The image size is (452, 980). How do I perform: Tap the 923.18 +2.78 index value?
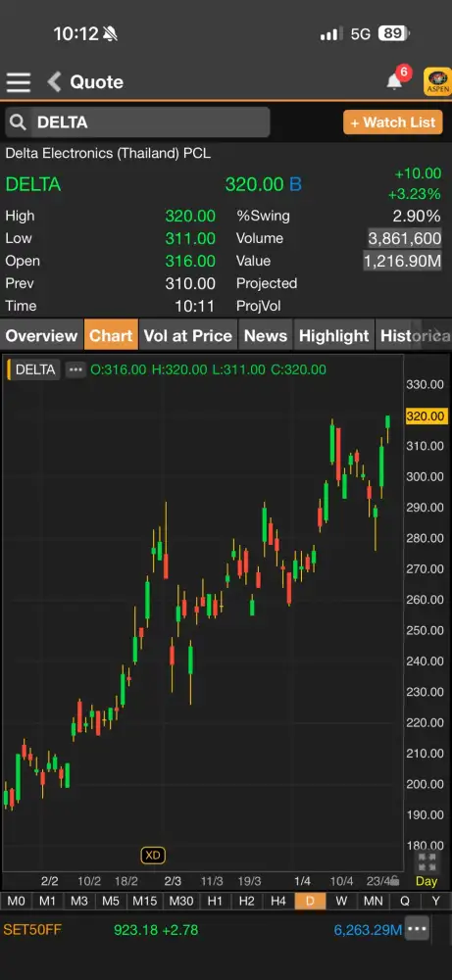pyautogui.click(x=156, y=929)
